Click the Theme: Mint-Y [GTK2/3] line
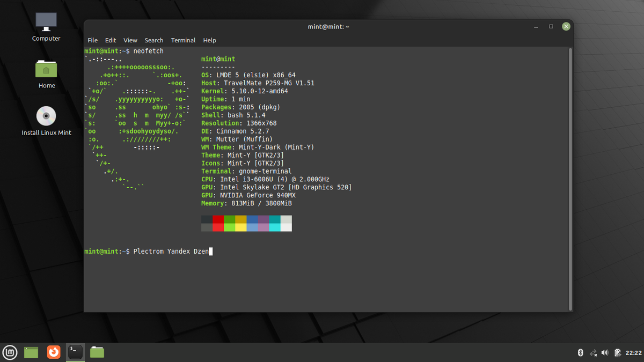Screen dimensions: 644x362 (x=243, y=156)
